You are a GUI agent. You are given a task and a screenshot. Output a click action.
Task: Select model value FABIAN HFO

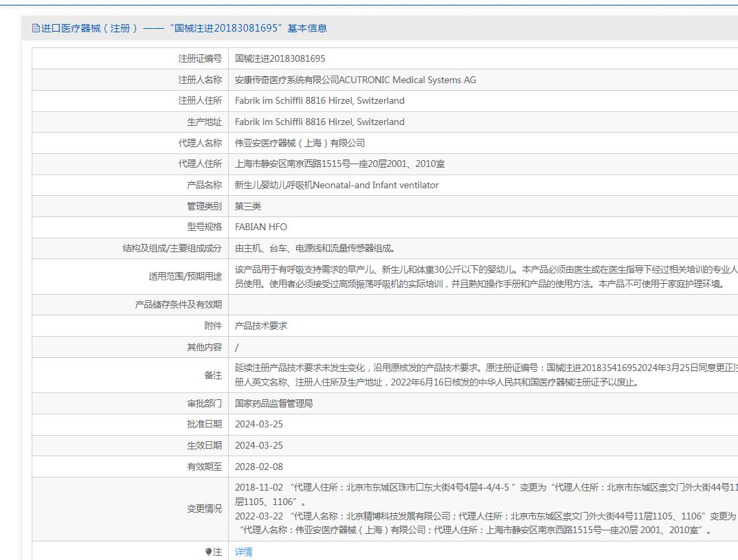coord(260,227)
